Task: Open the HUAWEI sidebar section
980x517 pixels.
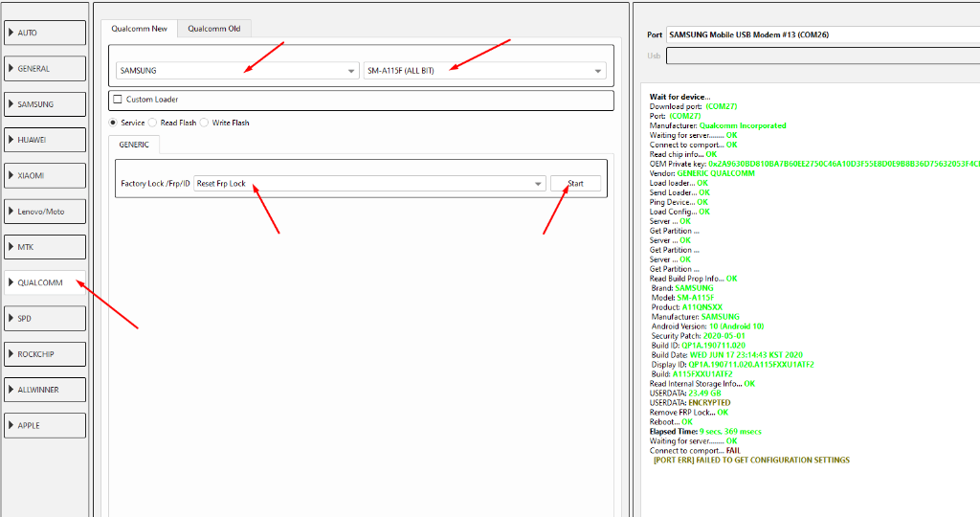Action: pyautogui.click(x=45, y=140)
